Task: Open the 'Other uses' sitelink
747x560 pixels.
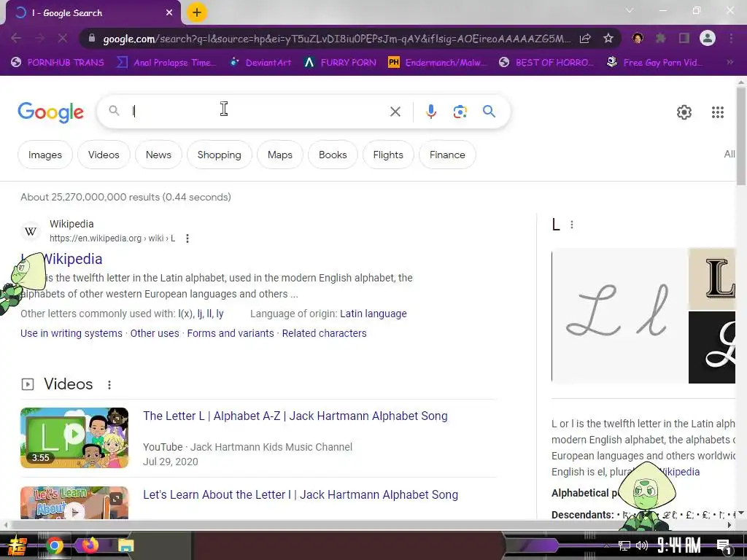Action: pos(155,333)
